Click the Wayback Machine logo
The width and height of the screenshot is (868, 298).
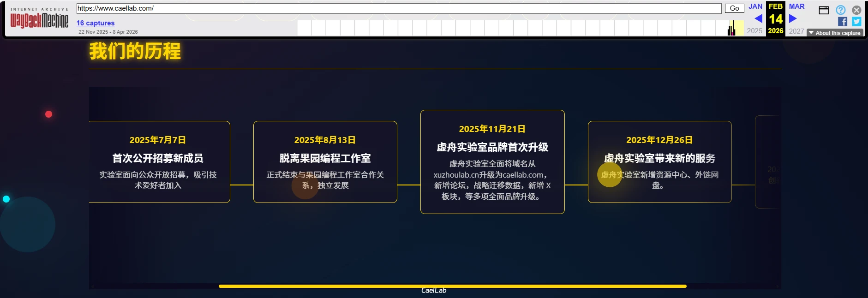[39, 20]
